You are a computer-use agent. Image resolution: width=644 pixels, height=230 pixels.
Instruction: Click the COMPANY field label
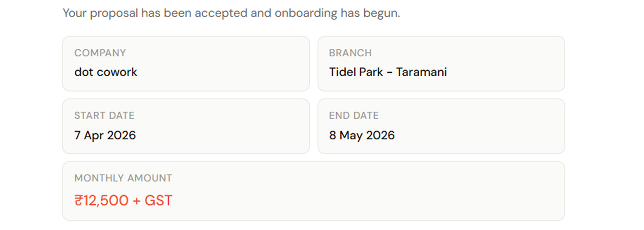(x=100, y=53)
